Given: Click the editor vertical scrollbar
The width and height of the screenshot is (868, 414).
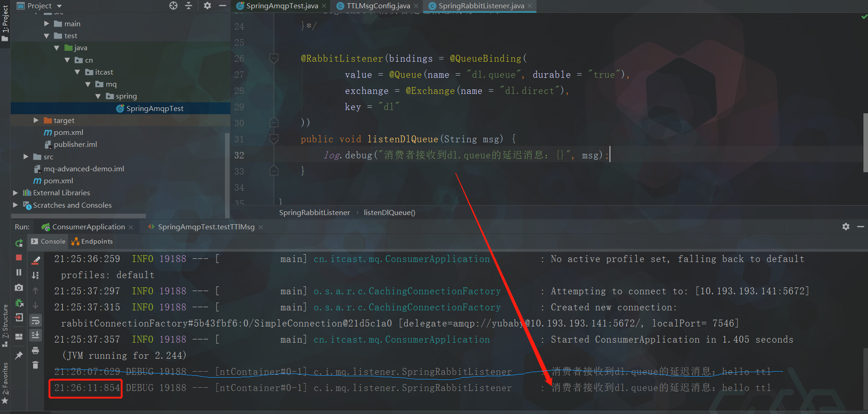Looking at the screenshot, I should pos(865,143).
